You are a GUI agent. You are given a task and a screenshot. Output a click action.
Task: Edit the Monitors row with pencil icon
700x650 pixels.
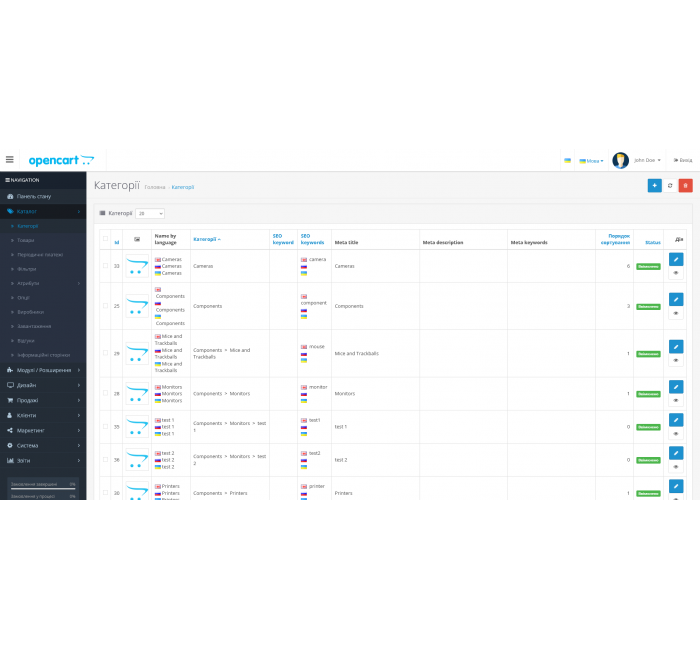676,387
